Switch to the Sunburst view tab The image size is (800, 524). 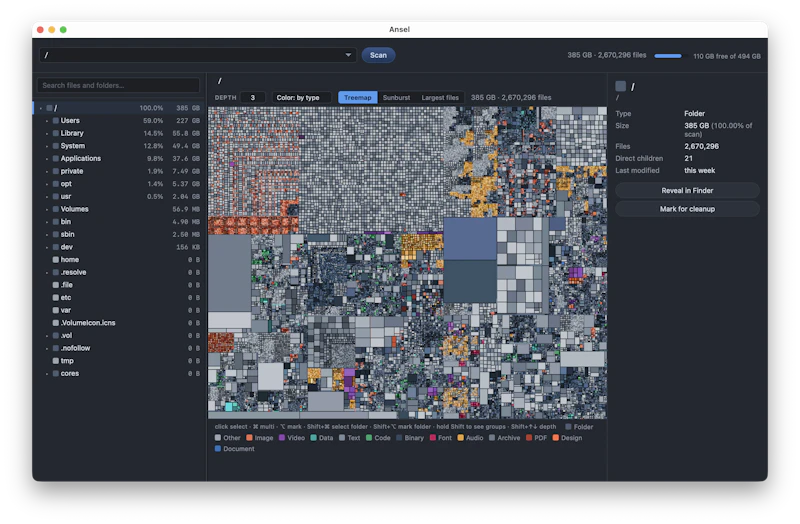coord(396,97)
